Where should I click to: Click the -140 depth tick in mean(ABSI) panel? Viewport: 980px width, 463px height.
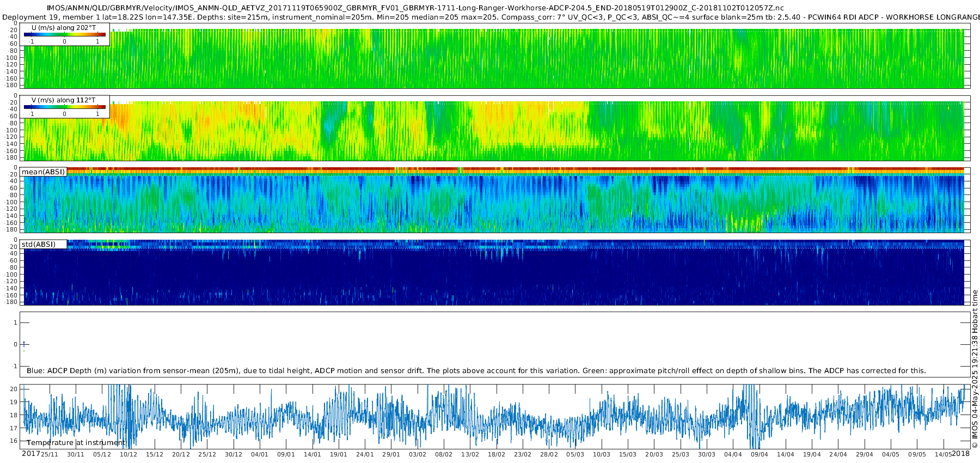[12, 216]
